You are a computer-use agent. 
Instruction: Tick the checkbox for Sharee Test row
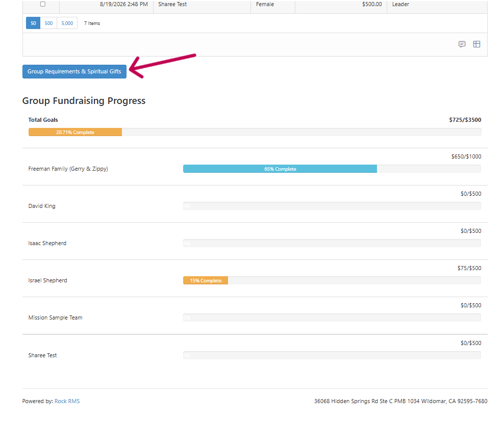[x=43, y=4]
